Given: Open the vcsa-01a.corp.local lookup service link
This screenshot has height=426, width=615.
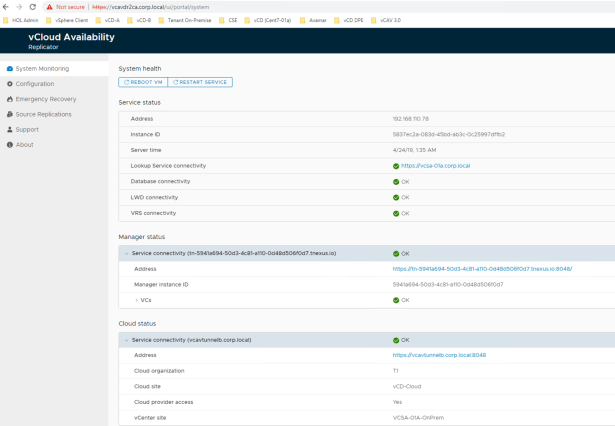Looking at the screenshot, I should [x=435, y=165].
